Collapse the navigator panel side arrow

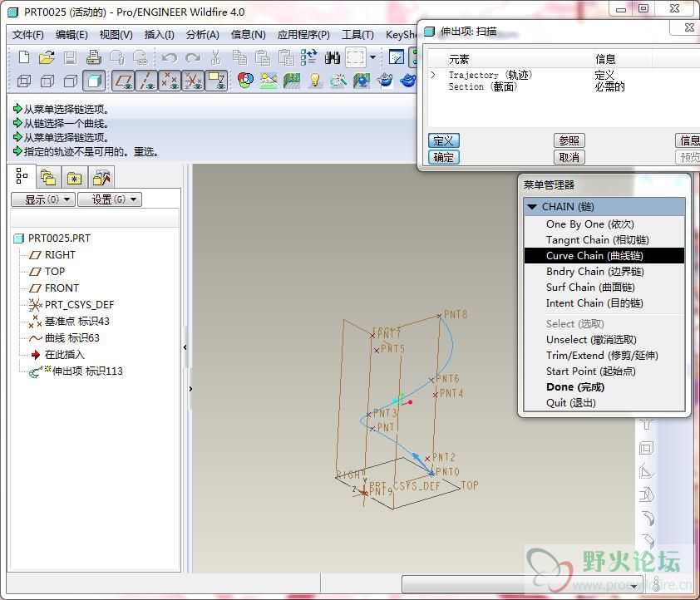click(185, 347)
